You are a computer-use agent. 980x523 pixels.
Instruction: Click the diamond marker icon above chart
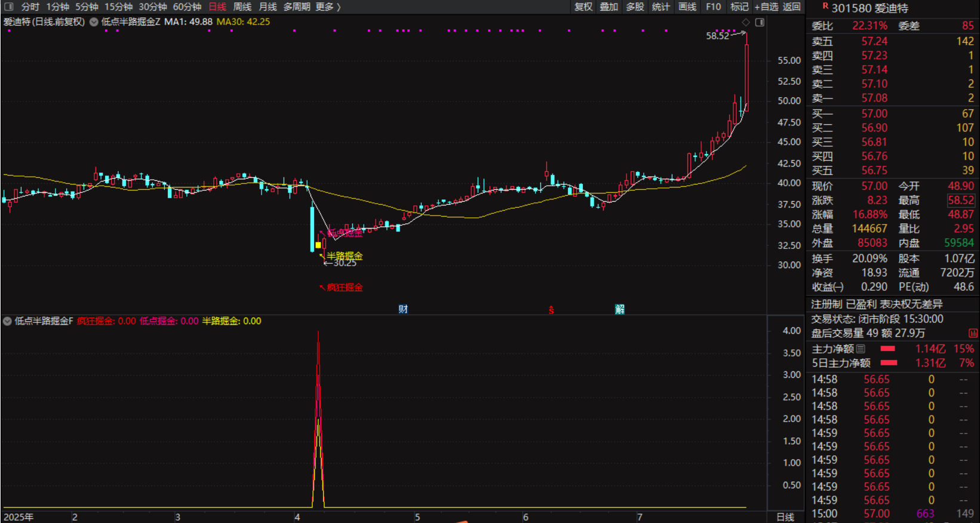(x=746, y=22)
